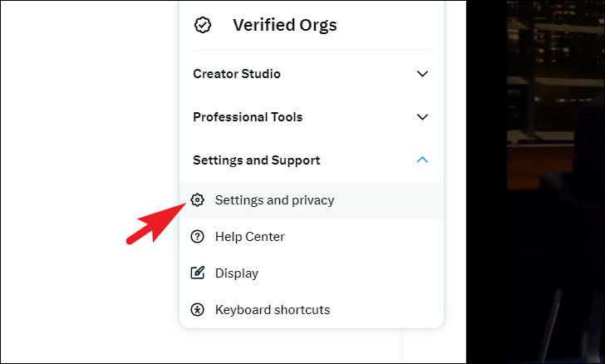Click the Verified Orgs checkmark badge icon

pos(203,25)
